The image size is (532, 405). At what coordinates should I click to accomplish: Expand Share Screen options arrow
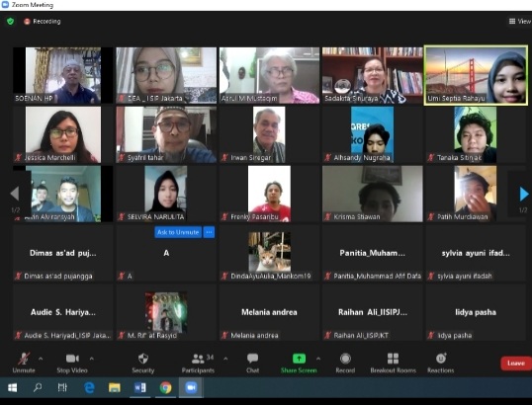coord(318,359)
